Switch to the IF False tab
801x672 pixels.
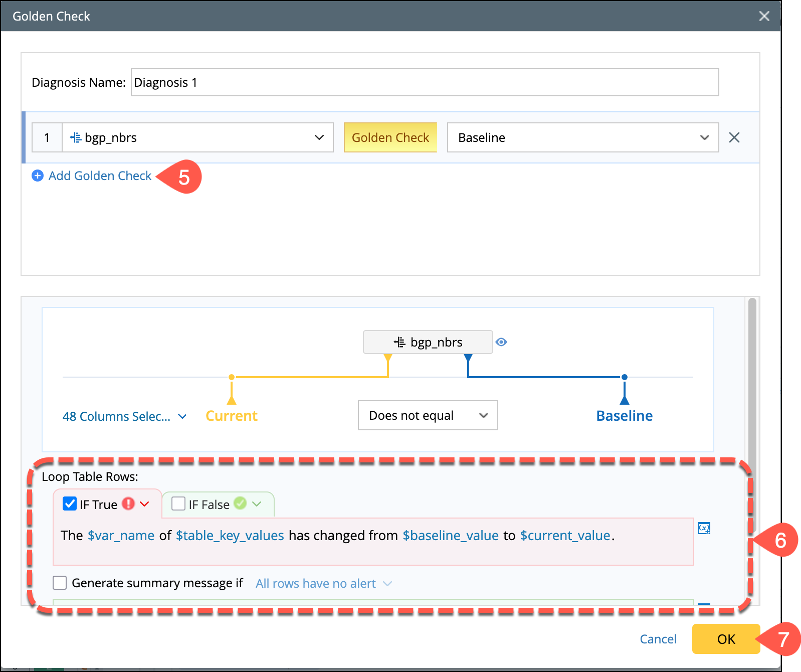(209, 505)
